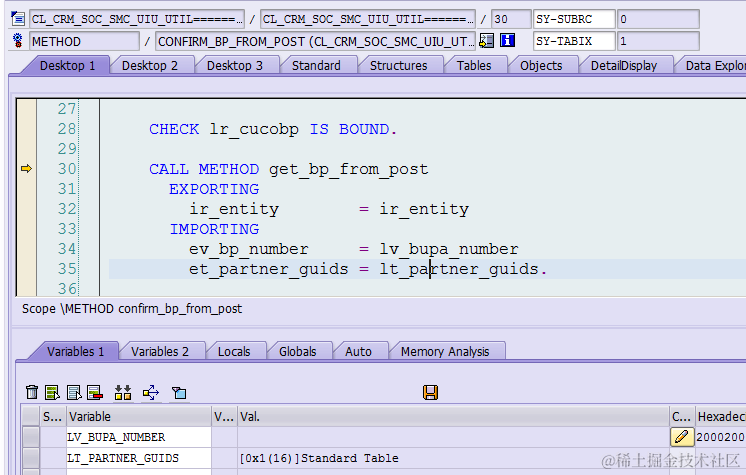Click the first CL_CRM_SOC_SMC_UIU_UTIL program field
The image size is (746, 475).
(x=137, y=19)
